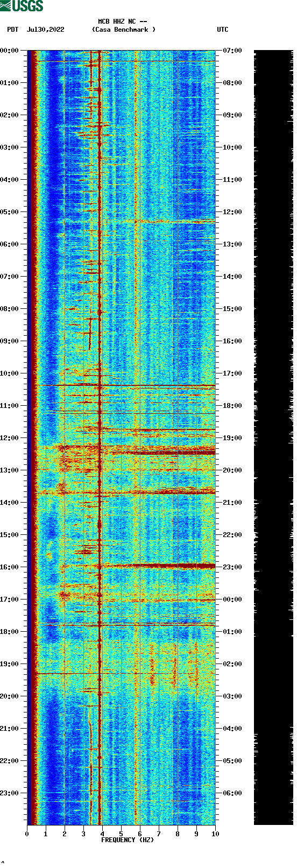This screenshot has width=297, height=868.
Task: Click the PDT '15:00' time label
Action: (x=9, y=535)
